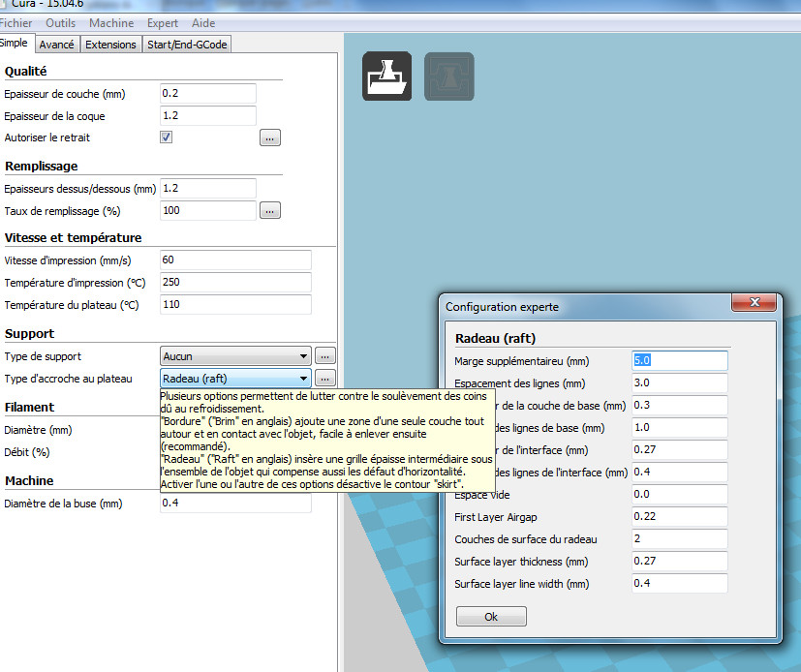801x672 pixels.
Task: Click the greyed-out view mode icon
Action: [449, 76]
